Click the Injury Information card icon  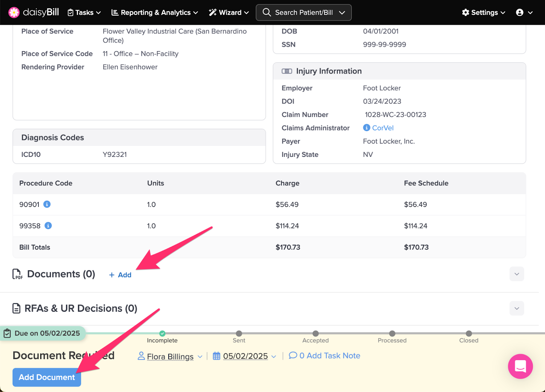click(x=287, y=71)
